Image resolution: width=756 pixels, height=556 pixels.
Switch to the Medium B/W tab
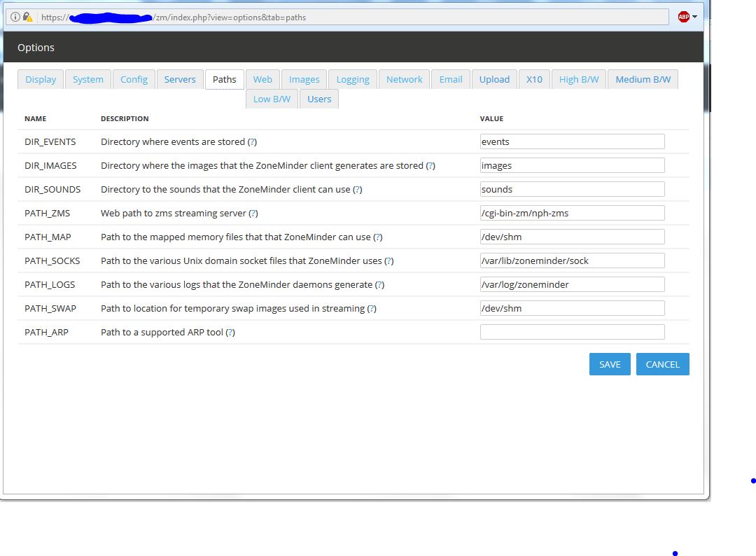643,80
